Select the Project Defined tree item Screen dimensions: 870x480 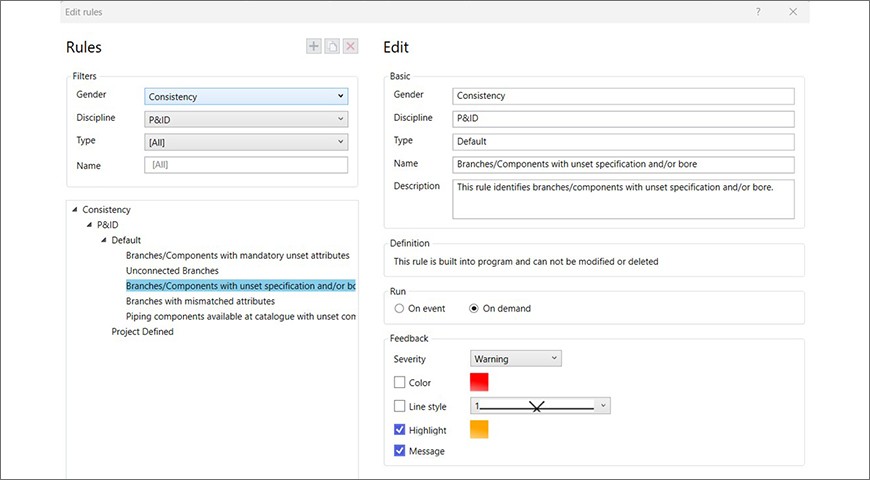[x=142, y=332]
